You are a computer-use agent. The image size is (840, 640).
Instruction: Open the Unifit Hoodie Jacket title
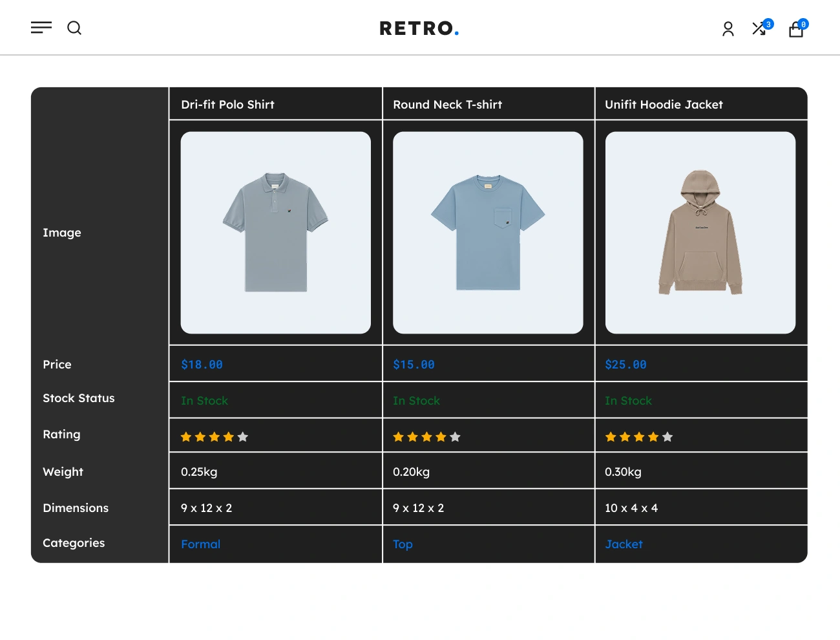(664, 105)
